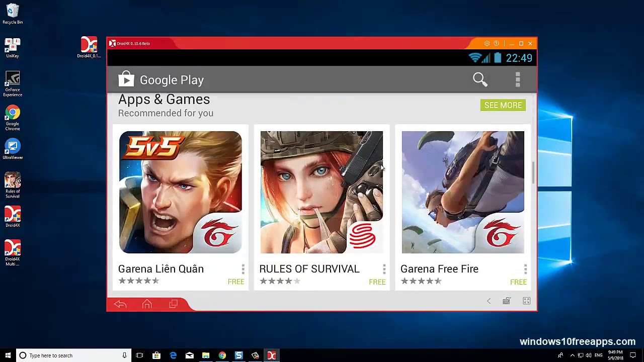Tap Android recent apps button in Droid4X
This screenshot has height=362, width=644.
click(x=174, y=304)
